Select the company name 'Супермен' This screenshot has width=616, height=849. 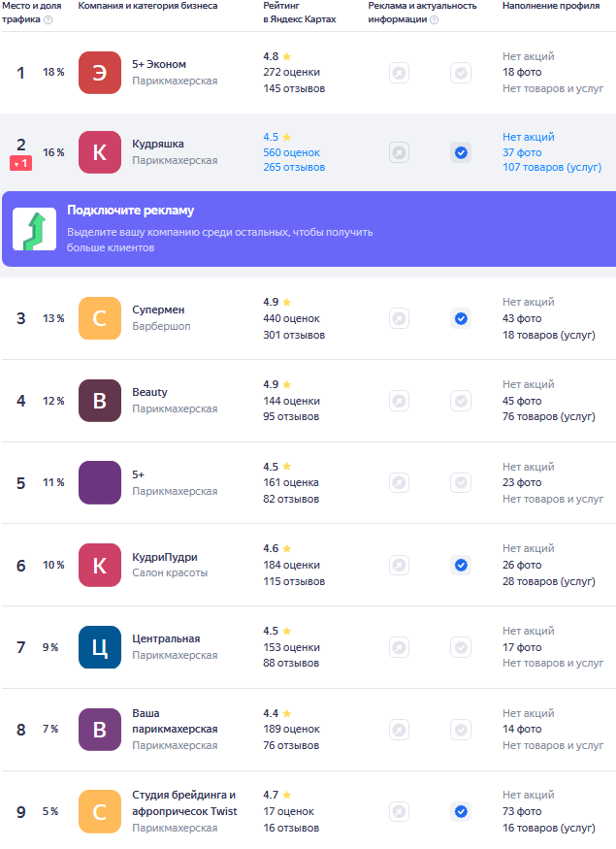click(158, 310)
